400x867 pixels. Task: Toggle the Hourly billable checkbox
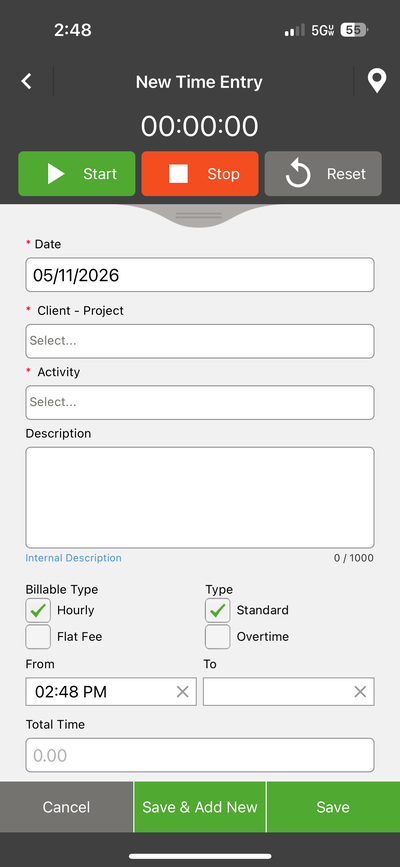pos(38,610)
